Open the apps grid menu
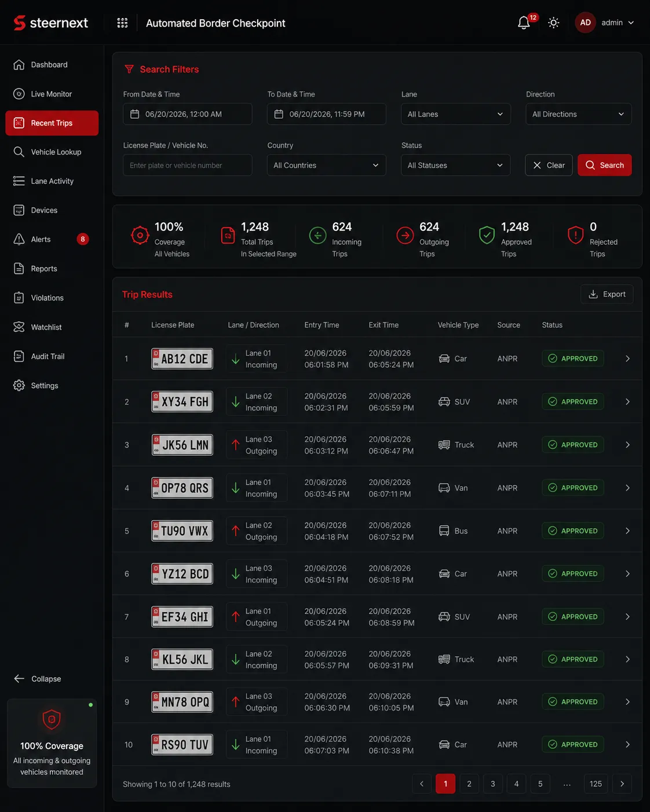Screen dimensions: 650x812 (122, 23)
